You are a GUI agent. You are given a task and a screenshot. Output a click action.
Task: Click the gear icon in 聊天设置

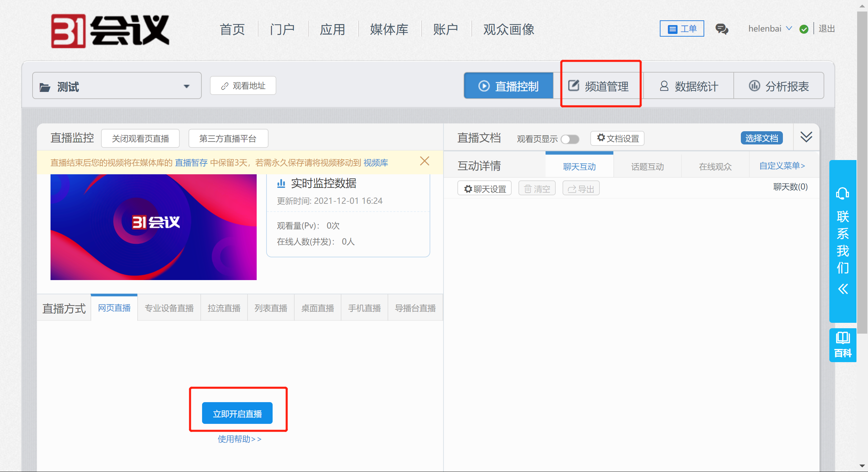click(468, 189)
